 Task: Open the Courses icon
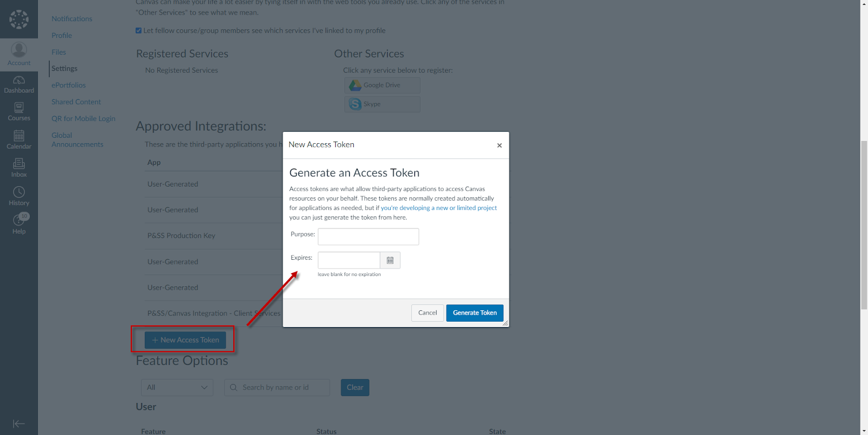19,112
